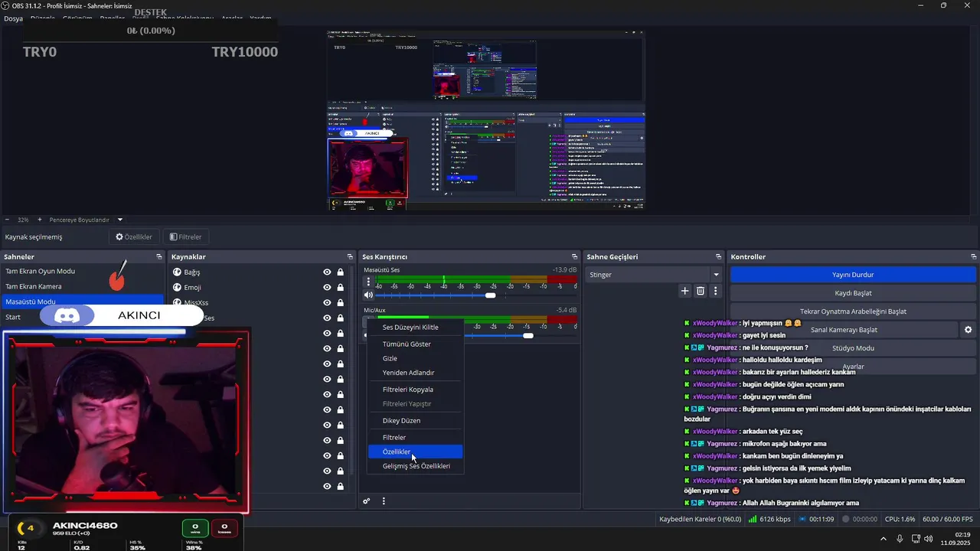Open Özellikler button in source toolbar

point(134,237)
